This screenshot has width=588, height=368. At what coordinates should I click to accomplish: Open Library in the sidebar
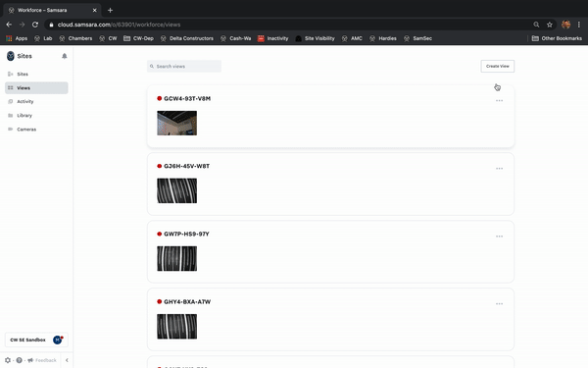[36, 115]
